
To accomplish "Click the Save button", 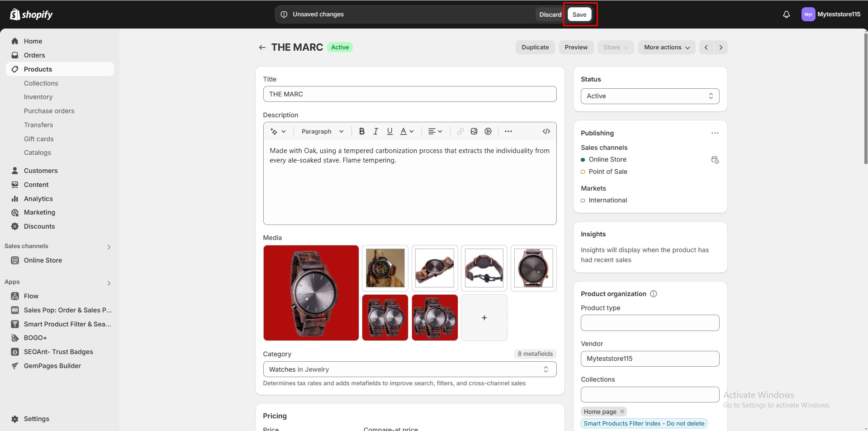I will coord(579,14).
